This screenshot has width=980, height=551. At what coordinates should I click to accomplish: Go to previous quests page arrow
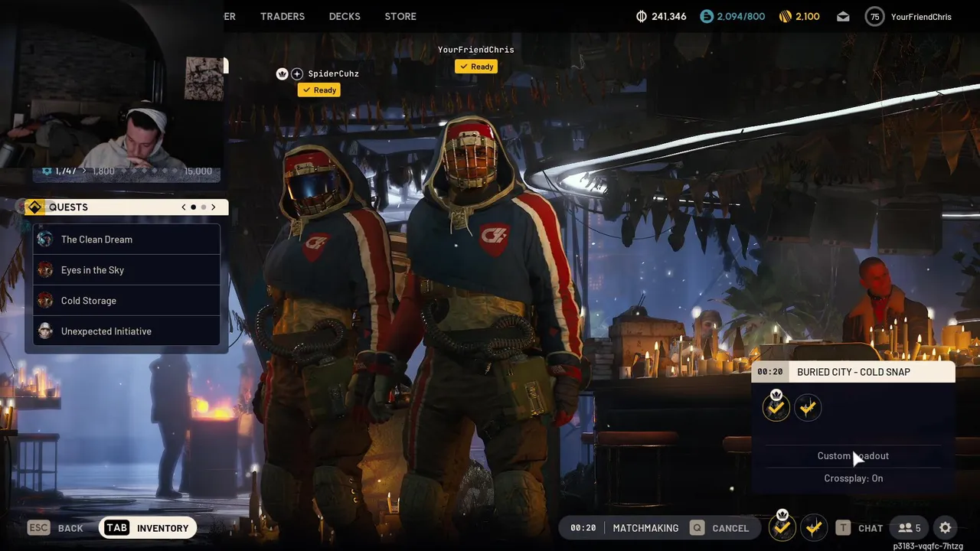tap(184, 207)
